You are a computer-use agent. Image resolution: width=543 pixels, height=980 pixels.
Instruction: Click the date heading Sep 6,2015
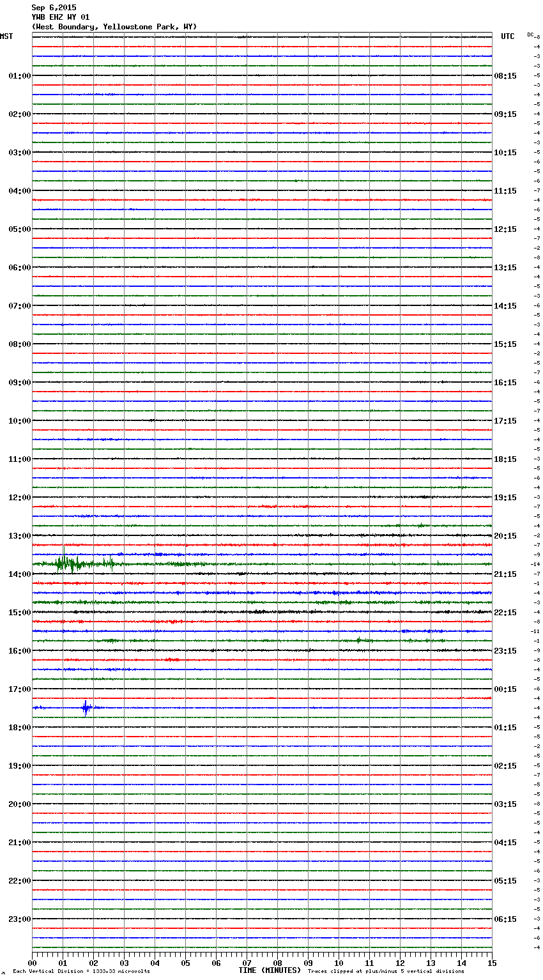[x=54, y=8]
